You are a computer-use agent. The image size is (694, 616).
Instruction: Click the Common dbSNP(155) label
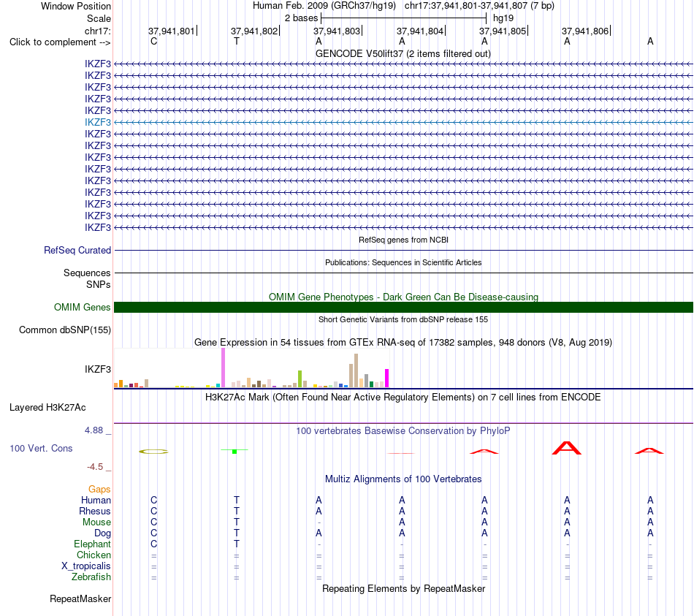64,330
